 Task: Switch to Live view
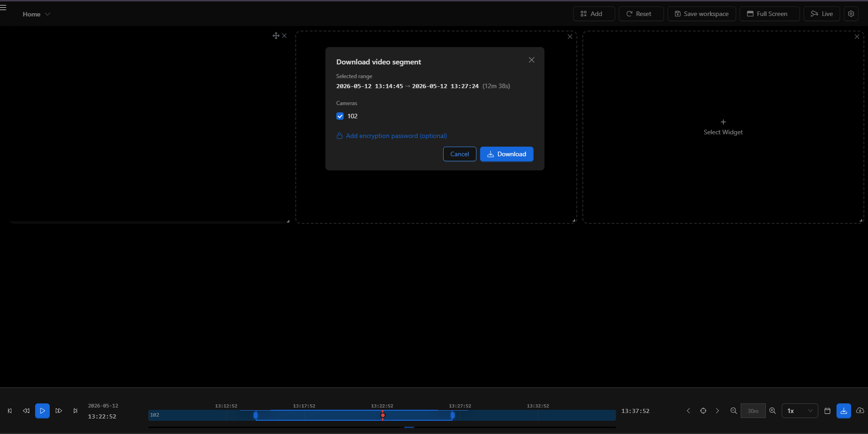821,14
